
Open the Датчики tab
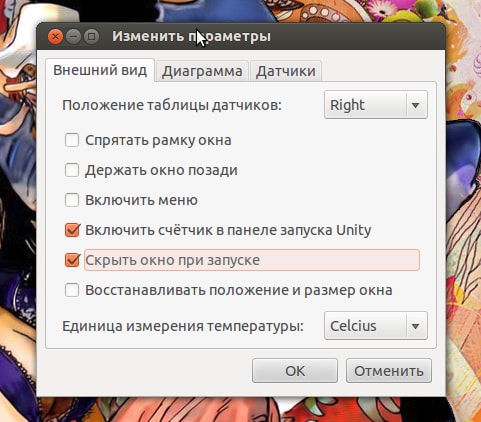[x=286, y=71]
